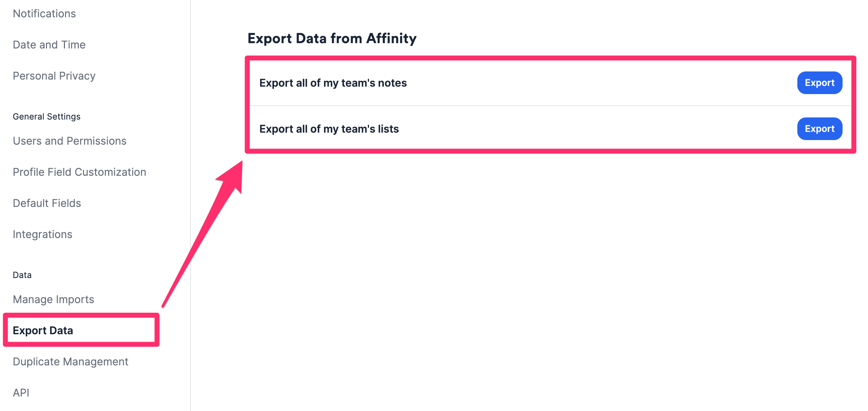Go to Users and Permissions
Image resolution: width=868 pixels, height=411 pixels.
[70, 141]
